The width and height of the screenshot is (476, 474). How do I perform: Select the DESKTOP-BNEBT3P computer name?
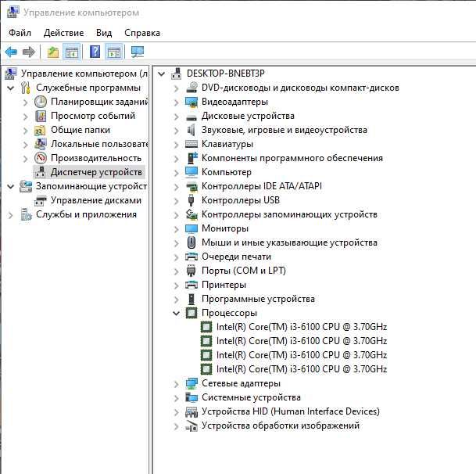point(226,74)
